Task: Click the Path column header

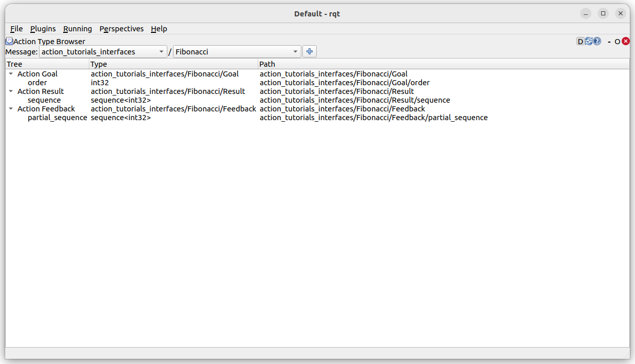Action: tap(444, 64)
